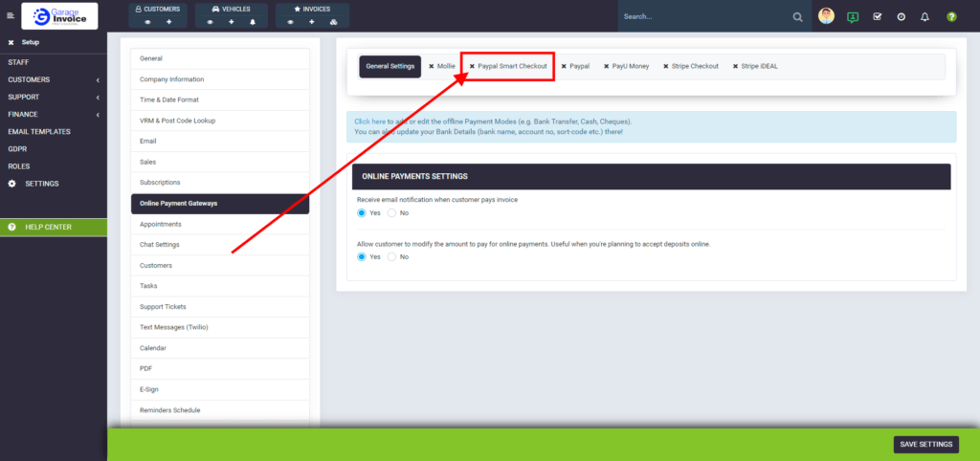
Task: Expand the Support sidebar menu chevron
Action: pyautogui.click(x=99, y=98)
